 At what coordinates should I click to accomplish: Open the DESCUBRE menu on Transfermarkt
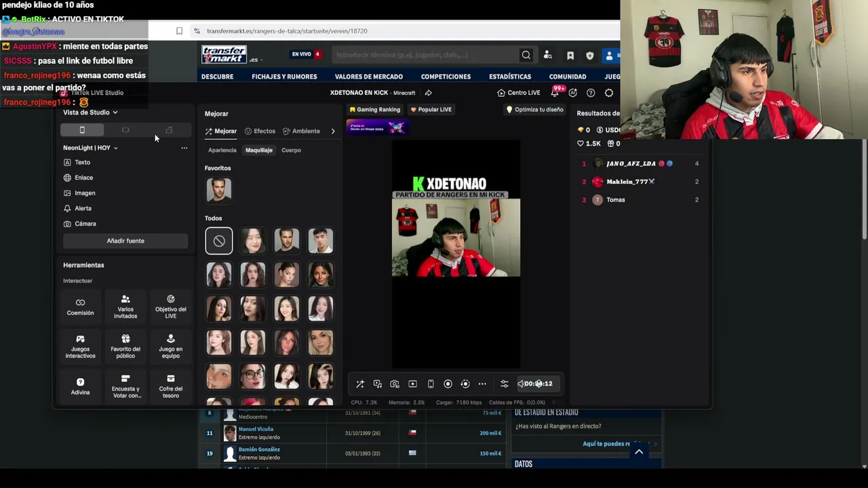tap(217, 77)
